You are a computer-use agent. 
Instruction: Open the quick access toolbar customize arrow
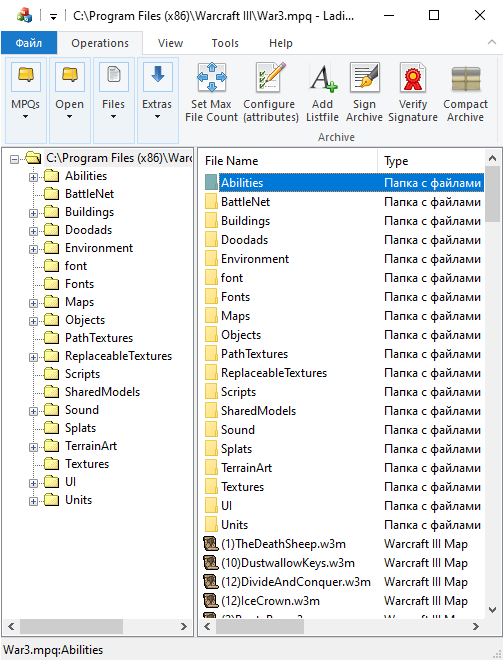(x=53, y=17)
